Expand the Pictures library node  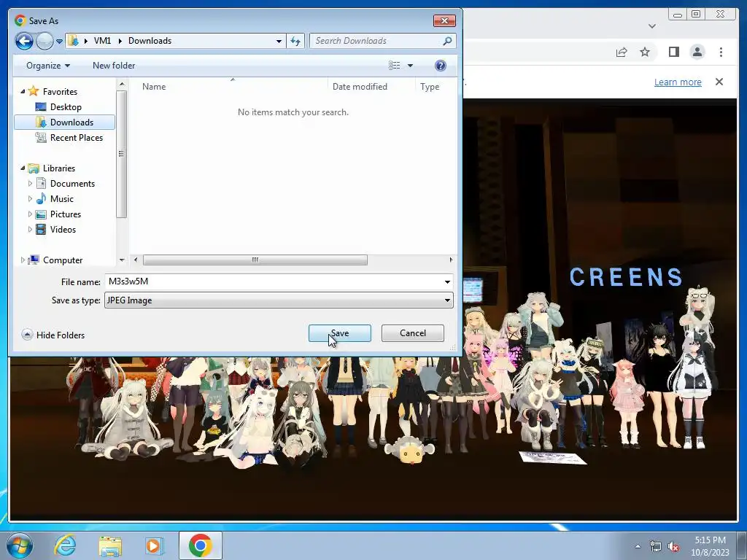pyautogui.click(x=30, y=214)
